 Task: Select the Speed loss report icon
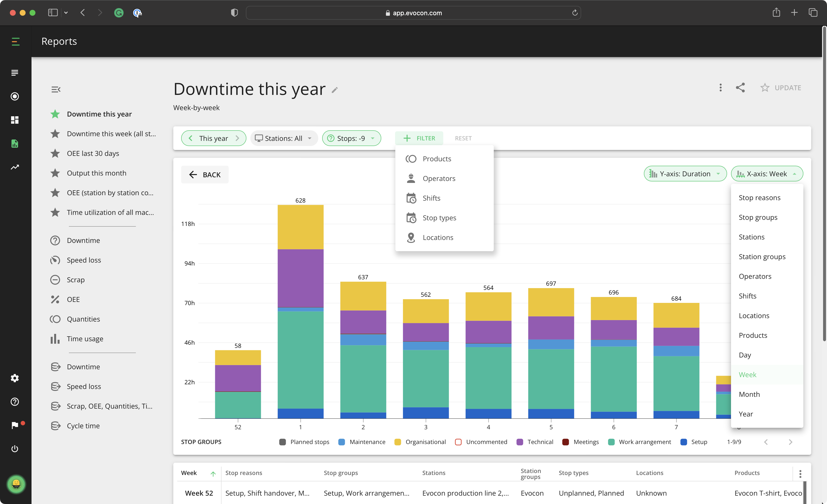[55, 260]
